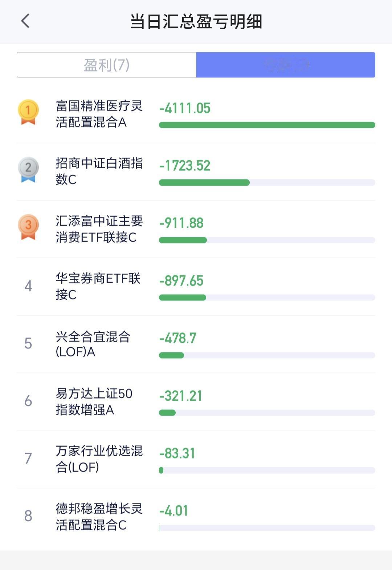Select the blue highlighted loss tab
This screenshot has width=392, height=570.
(286, 65)
